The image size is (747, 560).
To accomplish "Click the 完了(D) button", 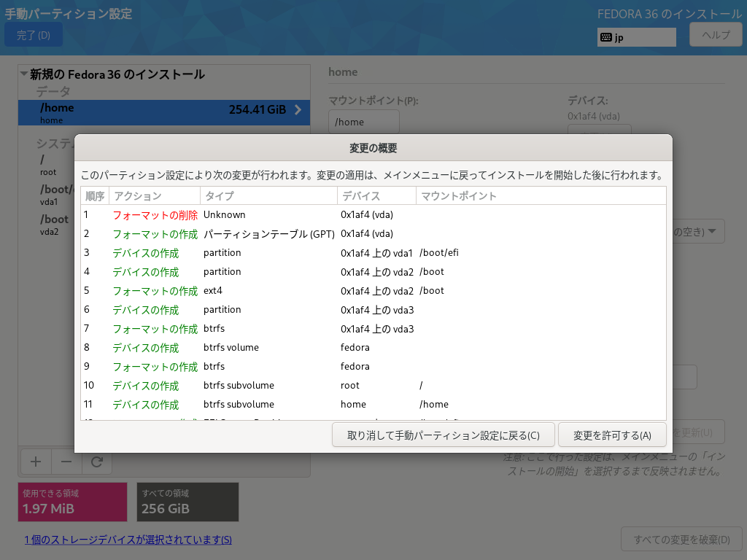I will 34,35.
